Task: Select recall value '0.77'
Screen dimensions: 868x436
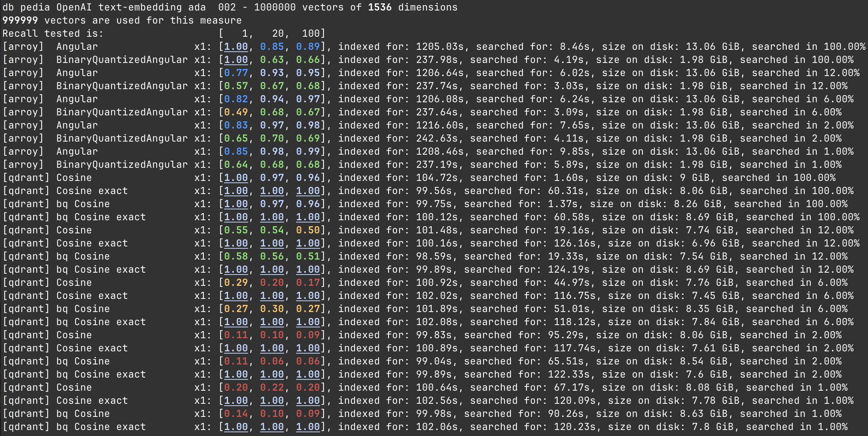Action: 236,73
